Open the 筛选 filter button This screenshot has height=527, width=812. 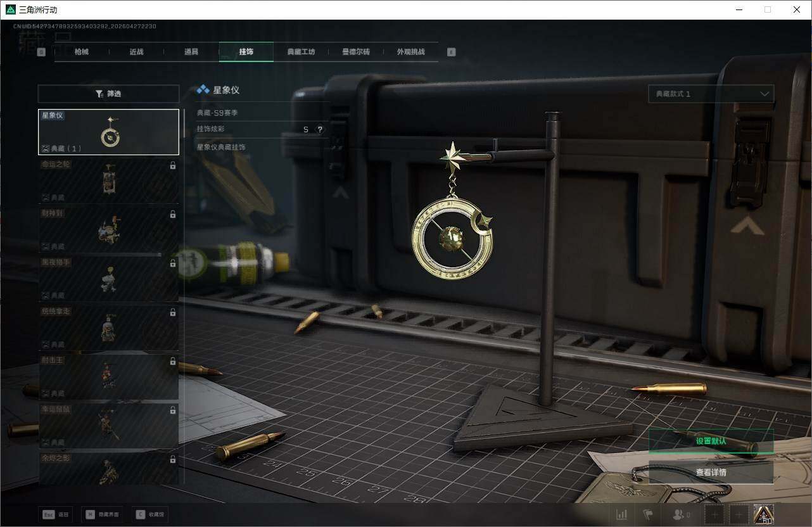pyautogui.click(x=108, y=94)
